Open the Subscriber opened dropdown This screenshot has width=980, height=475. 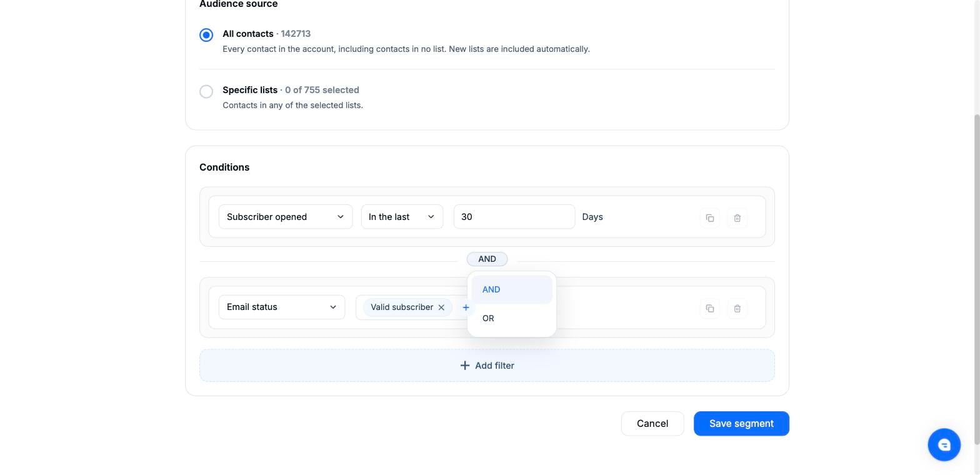click(286, 217)
